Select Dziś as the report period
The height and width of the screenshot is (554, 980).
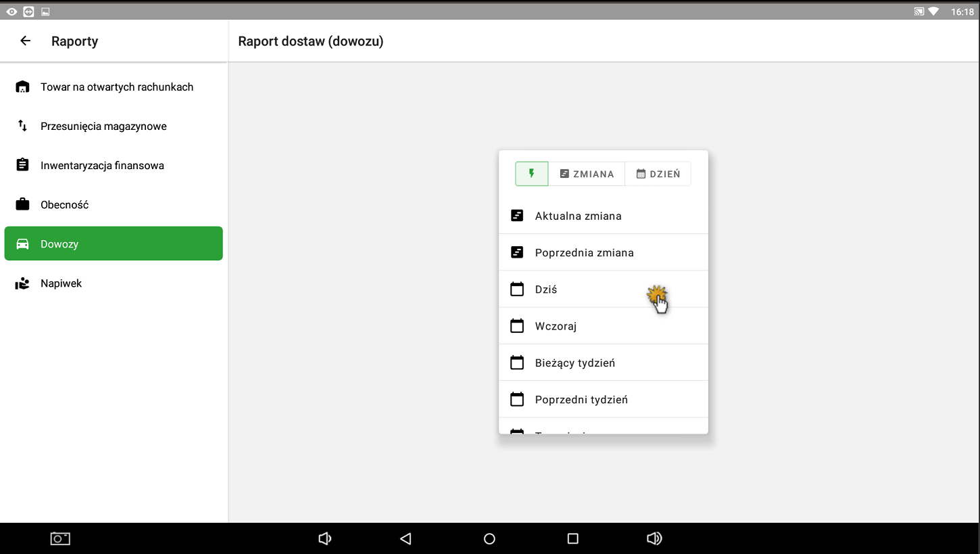point(546,290)
